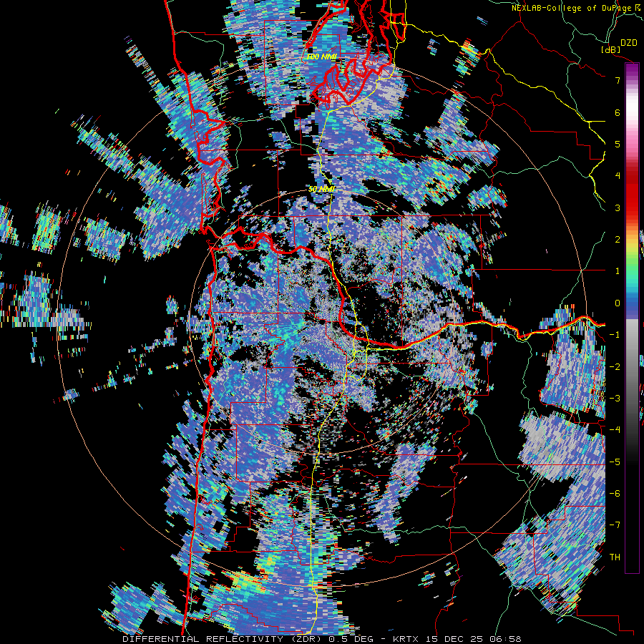Click the 1 value on the scale
Image resolution: width=644 pixels, height=644 pixels.
click(x=618, y=271)
